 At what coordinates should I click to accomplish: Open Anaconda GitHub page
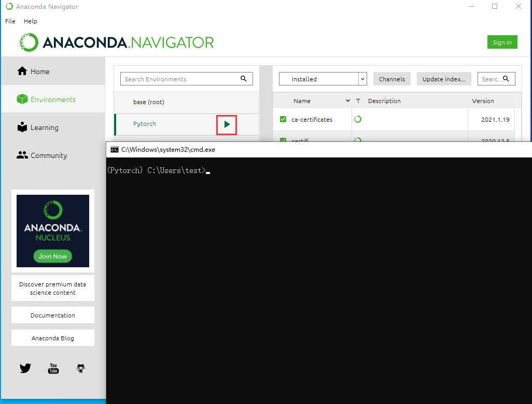(81, 368)
